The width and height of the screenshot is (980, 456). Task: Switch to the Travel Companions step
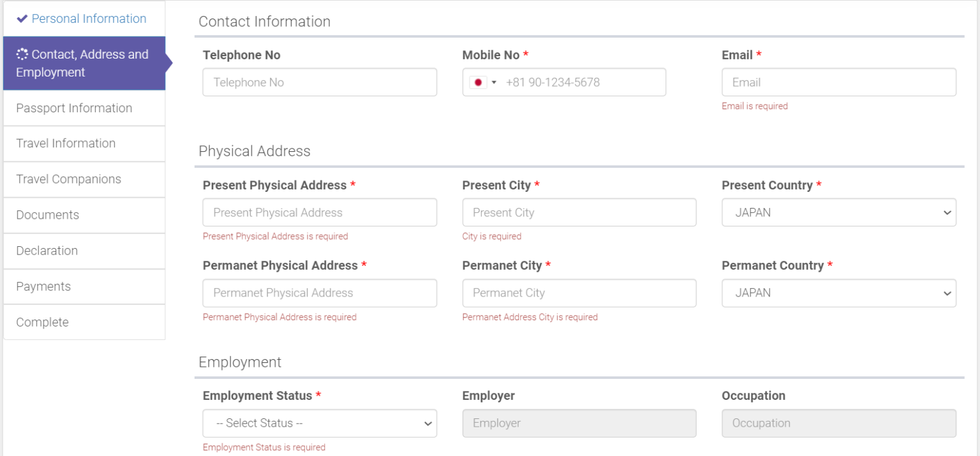(68, 179)
